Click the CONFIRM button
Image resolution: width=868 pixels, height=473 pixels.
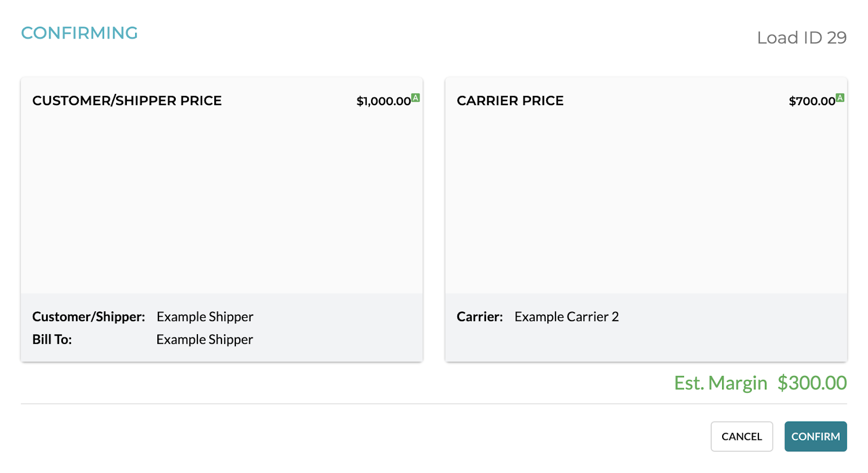click(815, 436)
